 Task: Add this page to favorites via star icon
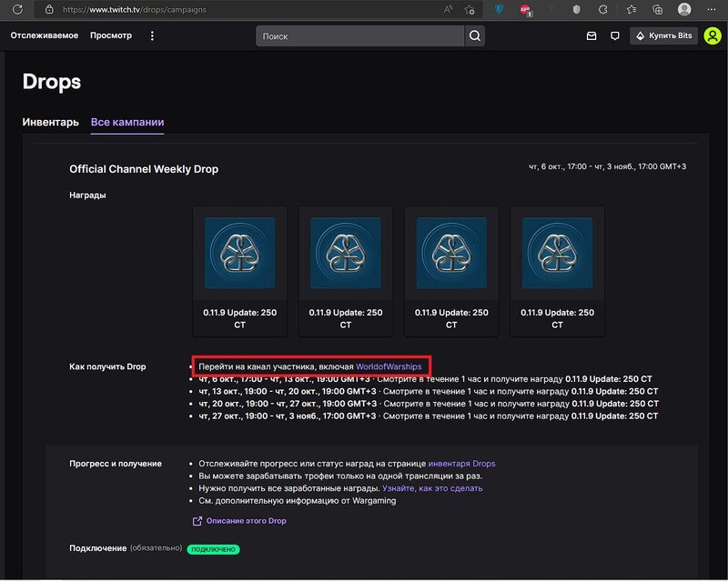470,9
